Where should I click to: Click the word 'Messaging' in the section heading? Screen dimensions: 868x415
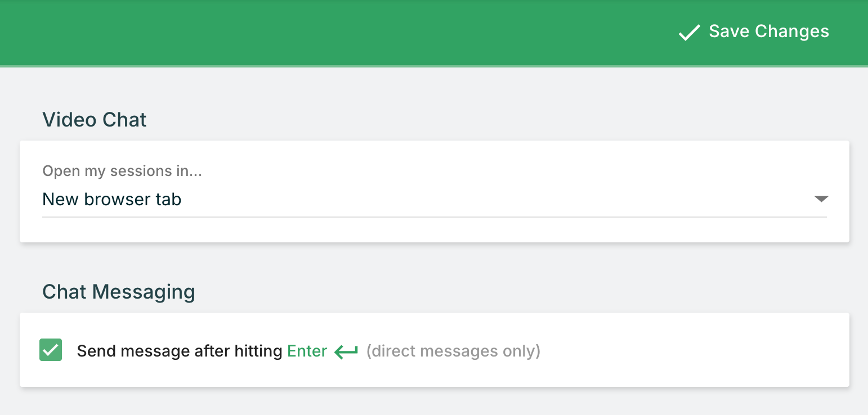pos(143,292)
